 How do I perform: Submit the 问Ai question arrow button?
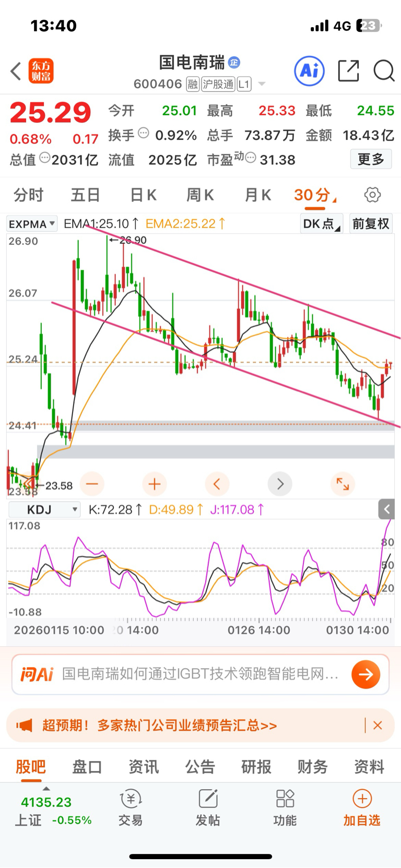point(365,674)
